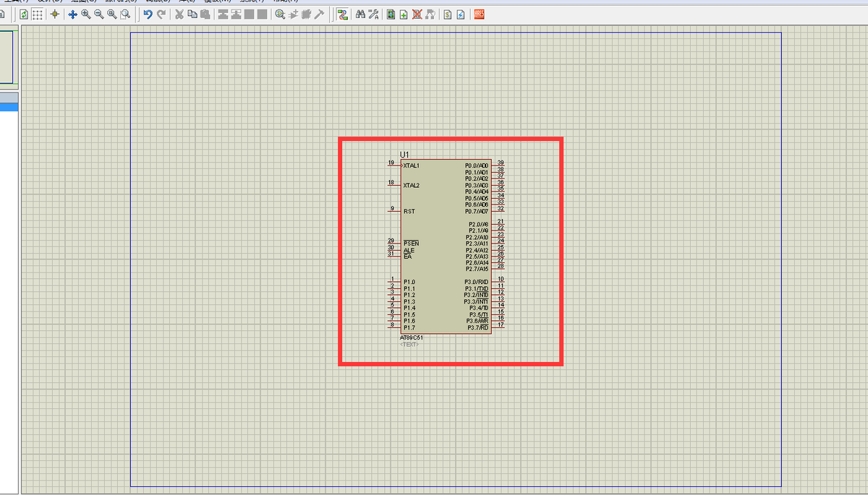
Task: Click the P0.7/AD7 pin label
Action: click(477, 212)
